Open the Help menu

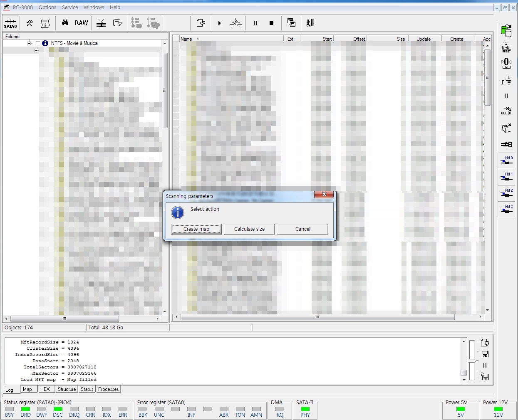tap(115, 7)
